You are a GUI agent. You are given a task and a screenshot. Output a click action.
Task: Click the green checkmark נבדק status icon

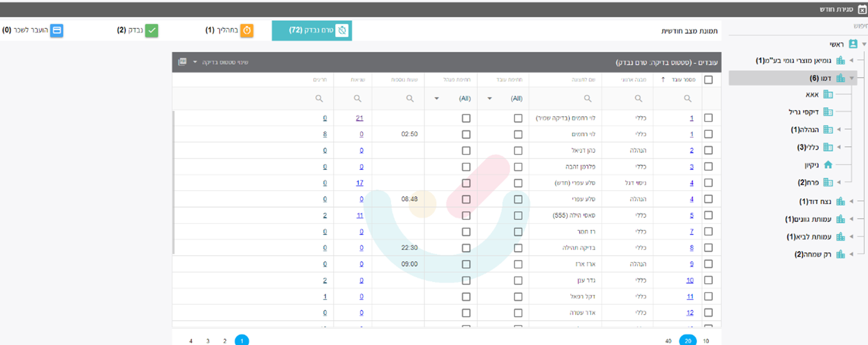point(152,30)
